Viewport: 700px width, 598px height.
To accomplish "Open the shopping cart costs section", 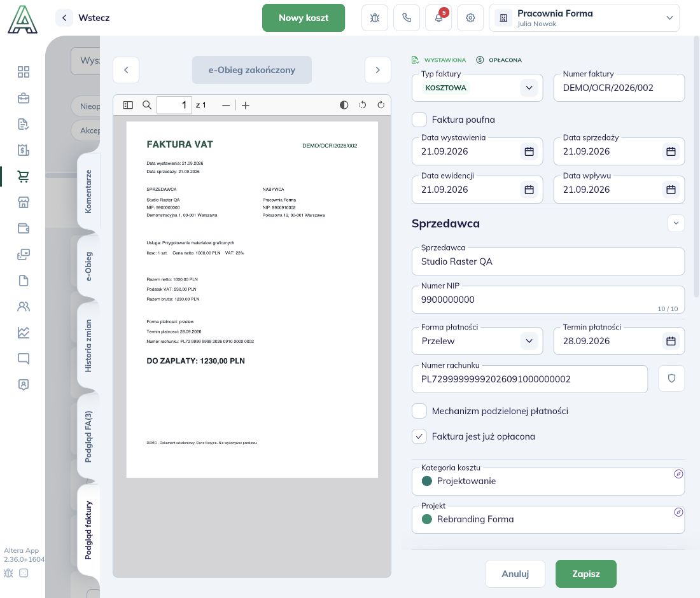I will pos(23,176).
